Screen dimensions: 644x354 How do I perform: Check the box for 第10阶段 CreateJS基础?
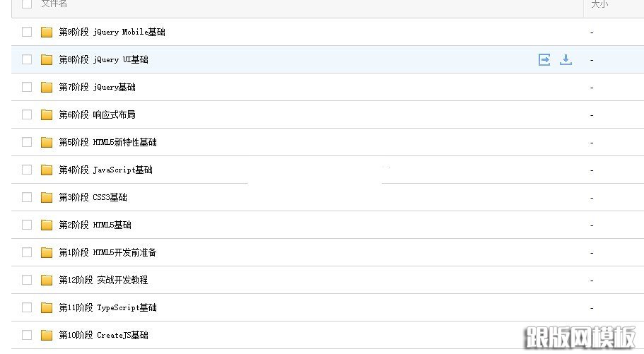27,335
